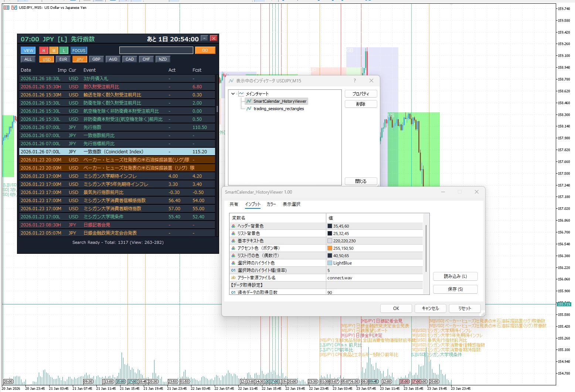Toggle the red H importance filter
Viewport: 575px width, 392px height.
[44, 51]
